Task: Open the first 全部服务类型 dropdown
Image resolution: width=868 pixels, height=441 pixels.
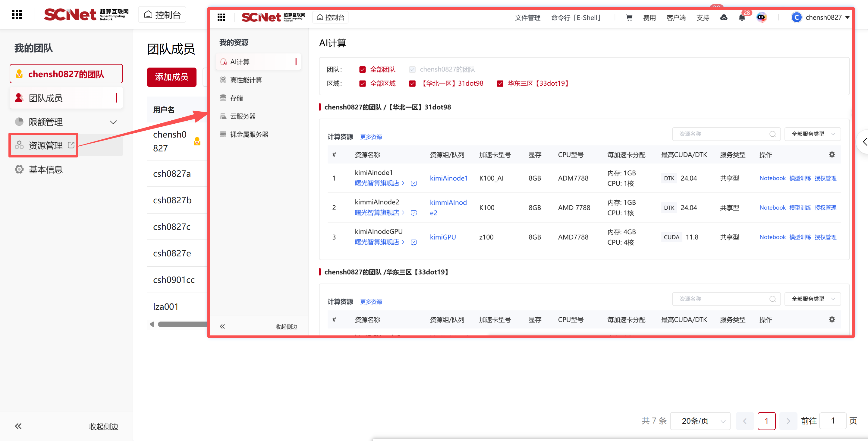Action: click(813, 134)
